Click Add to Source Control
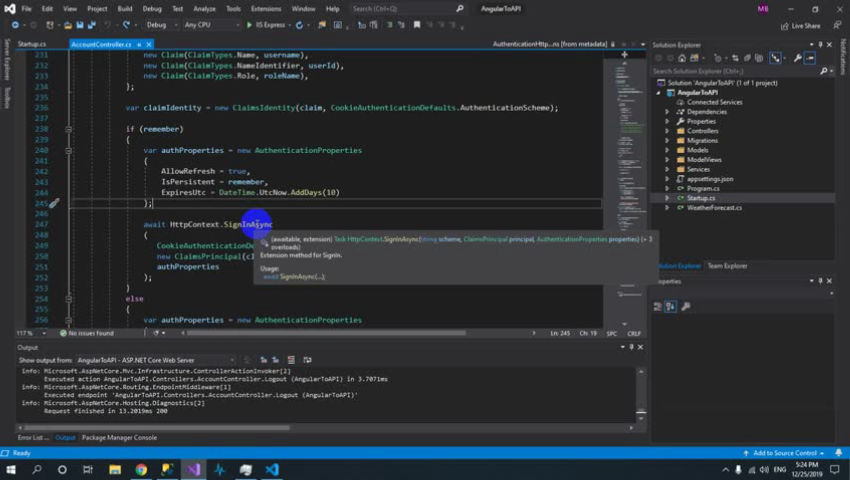Screen dimensions: 850x480 [784, 453]
